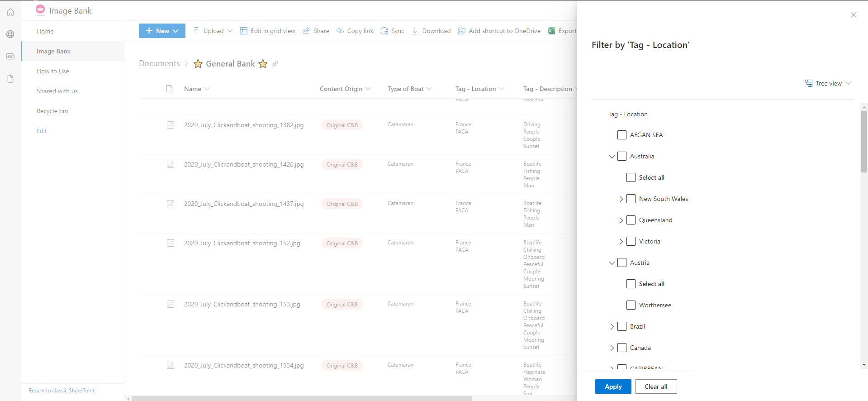
Task: Click the Excel Export icon
Action: 551,31
